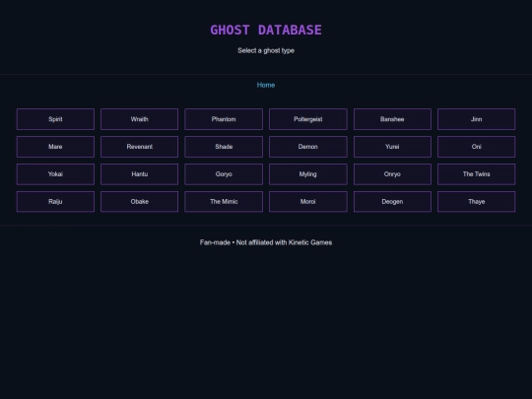The height and width of the screenshot is (399, 532).
Task: Select the Raiju ghost type
Action: click(55, 202)
